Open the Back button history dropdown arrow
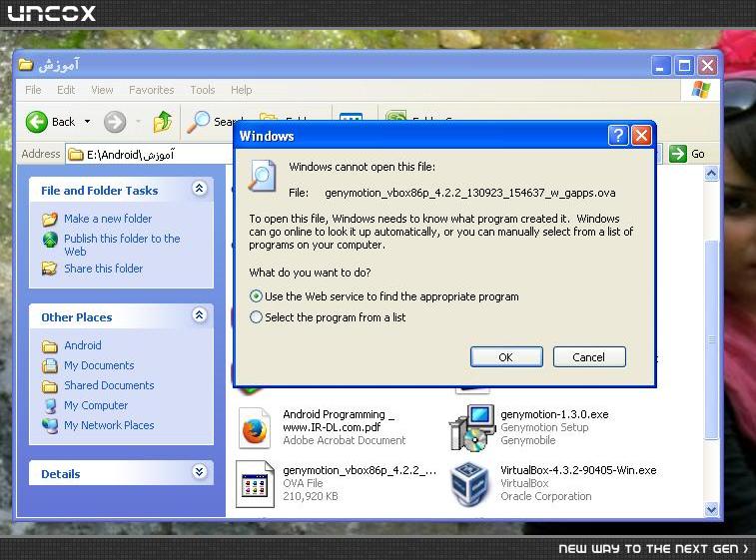 click(87, 122)
